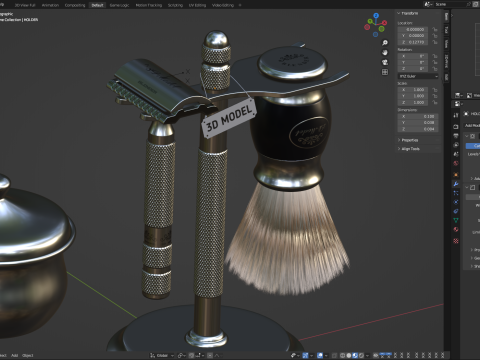480x360 pixels.
Task: Toggle lock on Scale X
Action: click(435, 90)
